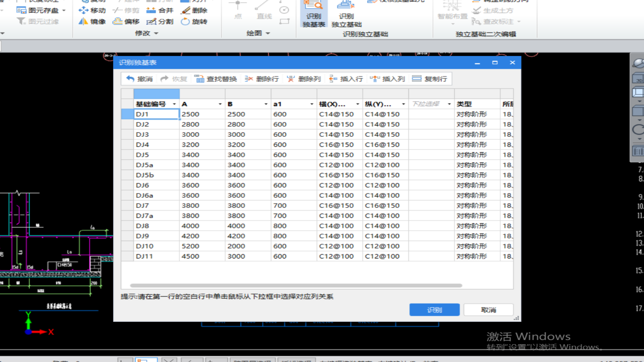The image size is (644, 362).
Task: Click a1 value 800 in DJ9 row
Action: [x=294, y=236]
